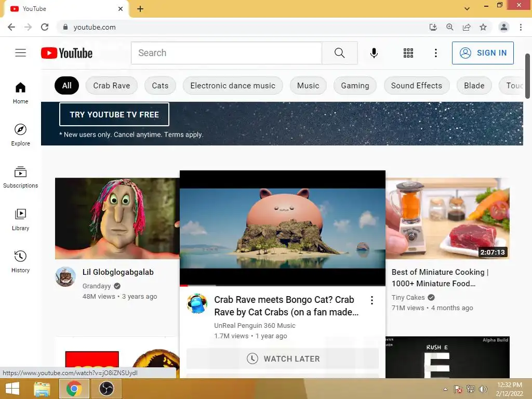Click the YouTube search input field

coord(227,53)
